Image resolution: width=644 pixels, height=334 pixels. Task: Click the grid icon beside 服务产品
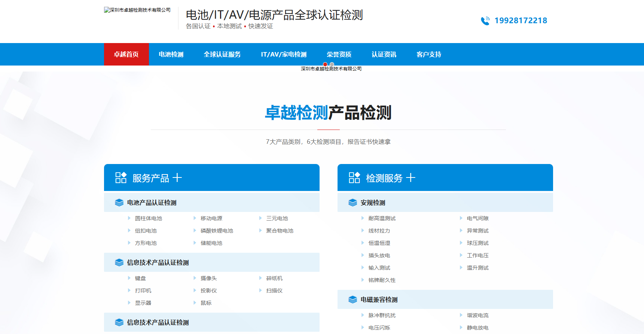coord(120,177)
